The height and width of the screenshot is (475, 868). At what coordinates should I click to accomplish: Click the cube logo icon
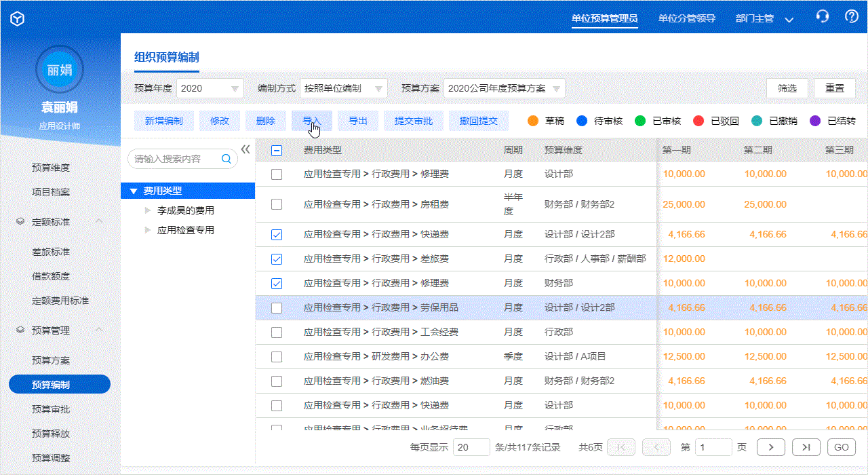(17, 19)
